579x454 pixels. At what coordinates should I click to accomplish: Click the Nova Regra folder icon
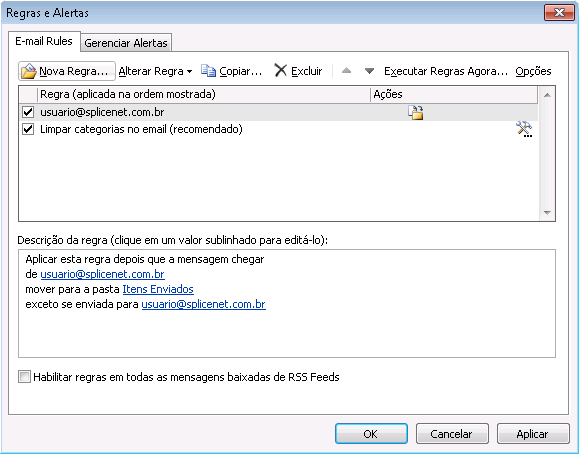coord(28,71)
